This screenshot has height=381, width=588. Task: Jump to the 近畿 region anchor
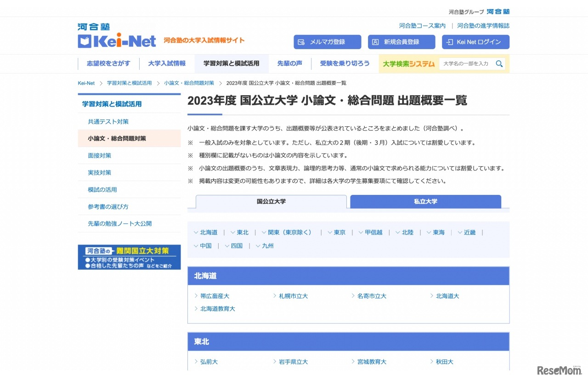click(x=469, y=233)
